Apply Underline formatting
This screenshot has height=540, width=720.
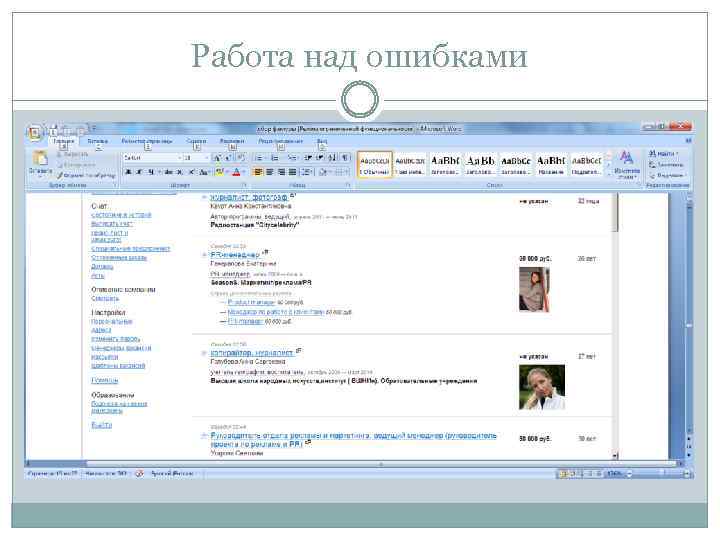[151, 172]
